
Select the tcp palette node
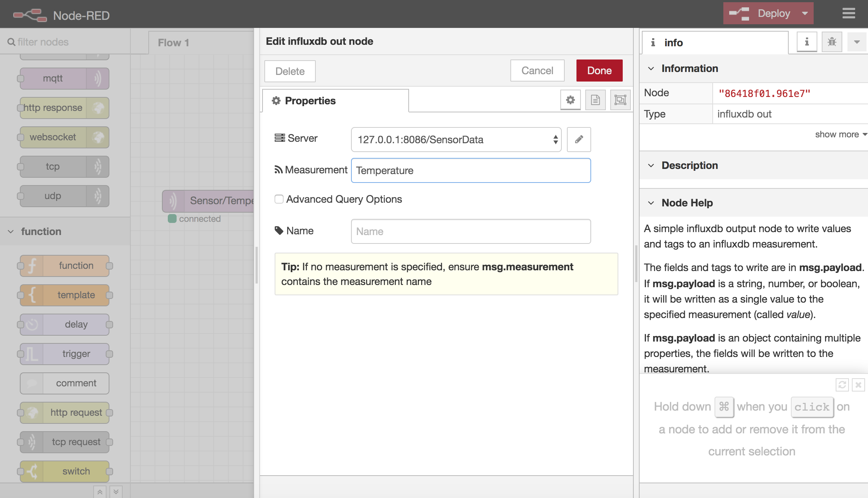pos(65,167)
